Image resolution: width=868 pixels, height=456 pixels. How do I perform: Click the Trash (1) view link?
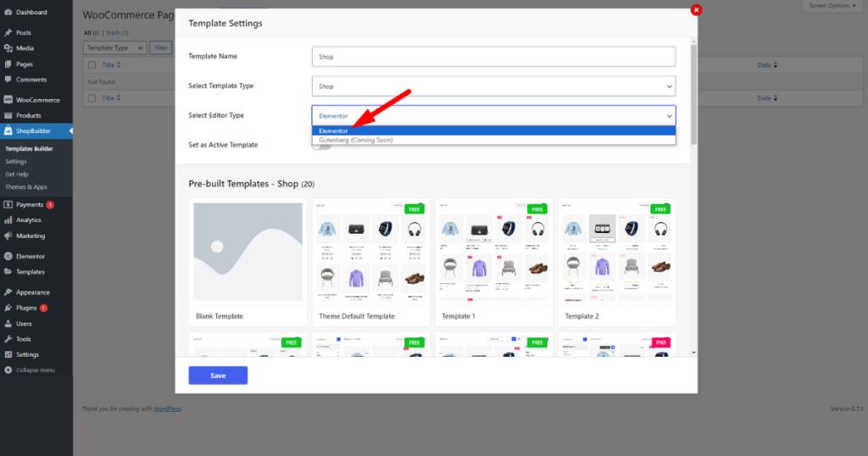coord(117,33)
